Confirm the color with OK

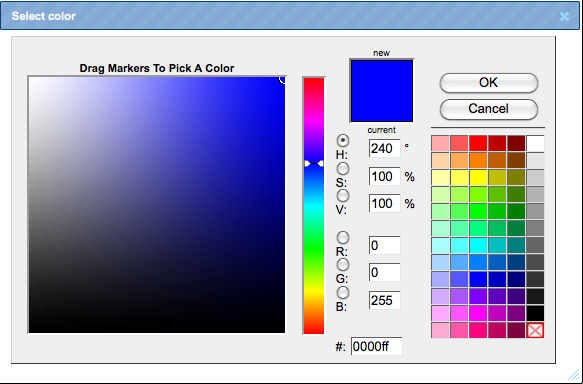pyautogui.click(x=489, y=83)
